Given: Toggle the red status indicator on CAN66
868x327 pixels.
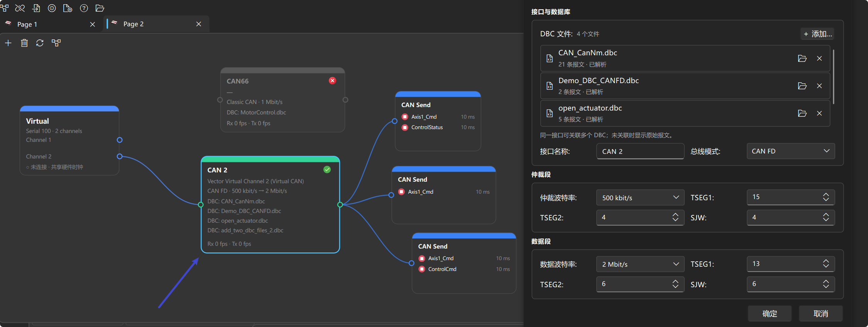Looking at the screenshot, I should pyautogui.click(x=332, y=80).
